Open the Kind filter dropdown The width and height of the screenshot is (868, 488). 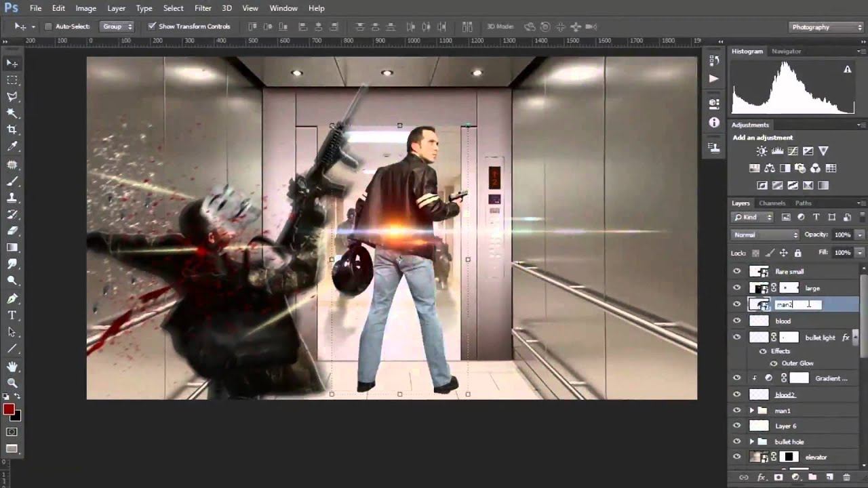coord(753,218)
